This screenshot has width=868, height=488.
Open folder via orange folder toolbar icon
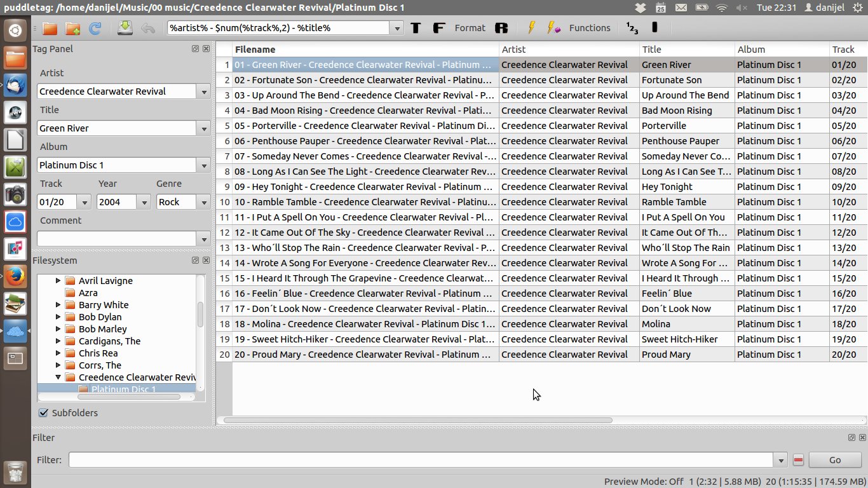pos(50,29)
